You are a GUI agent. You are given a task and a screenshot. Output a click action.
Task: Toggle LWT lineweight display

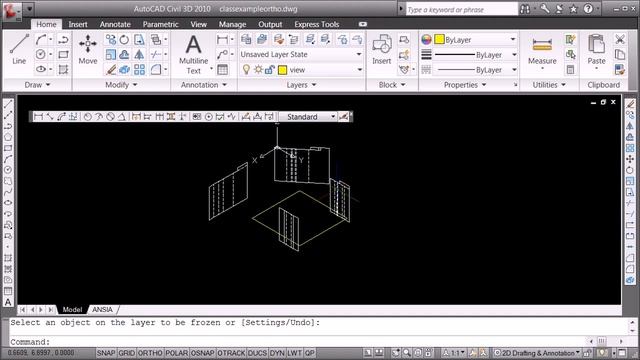[294, 353]
